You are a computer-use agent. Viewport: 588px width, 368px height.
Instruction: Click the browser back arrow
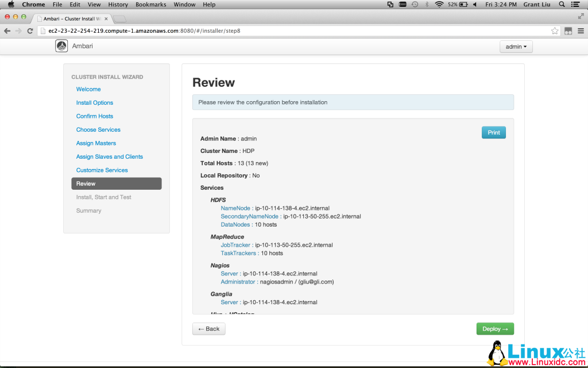coord(6,30)
